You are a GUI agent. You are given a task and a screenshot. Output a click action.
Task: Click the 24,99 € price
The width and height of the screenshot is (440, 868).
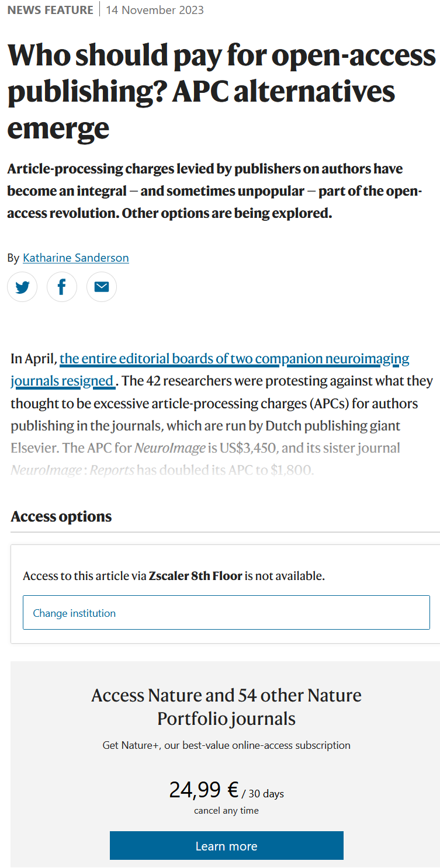coord(203,790)
